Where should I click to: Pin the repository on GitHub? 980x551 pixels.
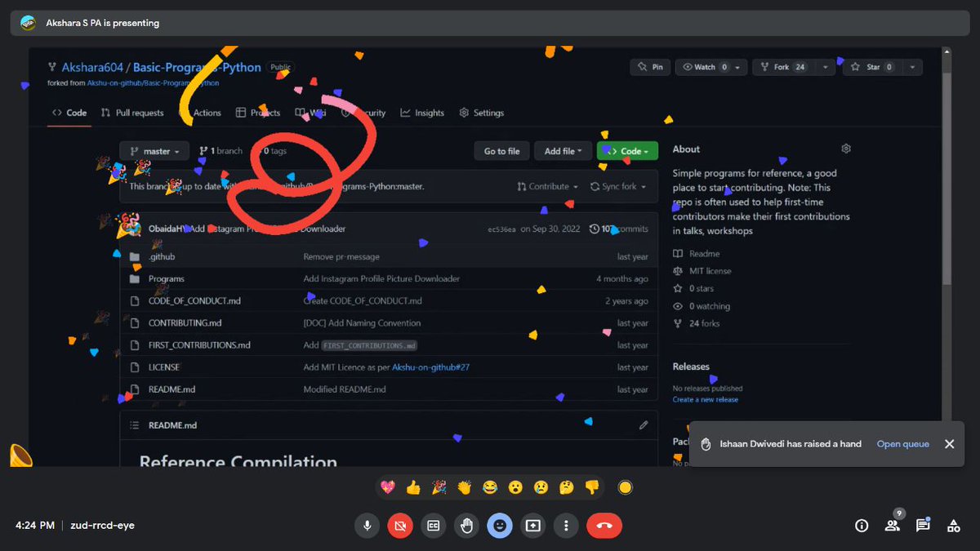pos(651,67)
